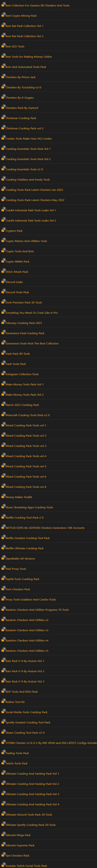Open the Trading-Tools-Pack link

pos(17,753)
